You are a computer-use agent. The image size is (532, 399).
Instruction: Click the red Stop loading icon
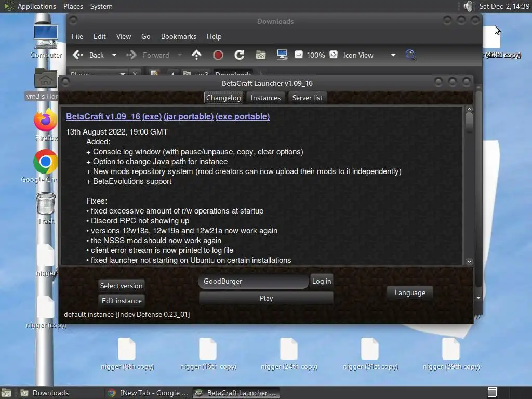[218, 55]
